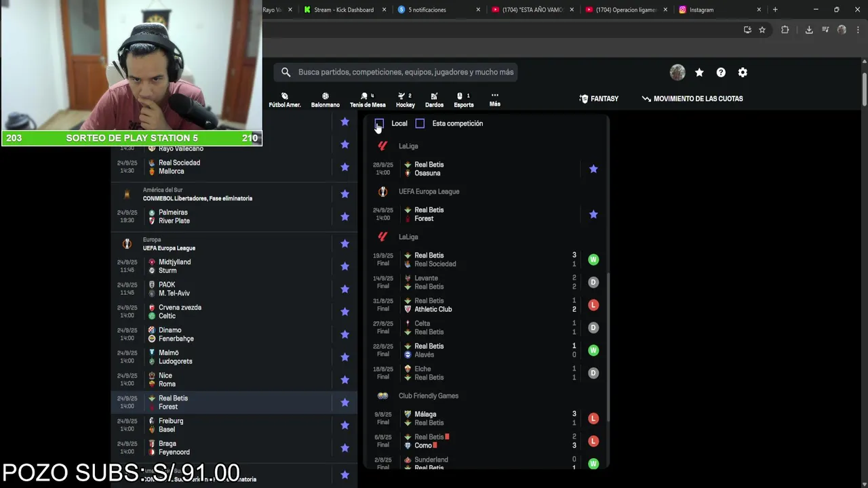Open the Dardos sport category
This screenshot has height=488, width=868.
434,100
